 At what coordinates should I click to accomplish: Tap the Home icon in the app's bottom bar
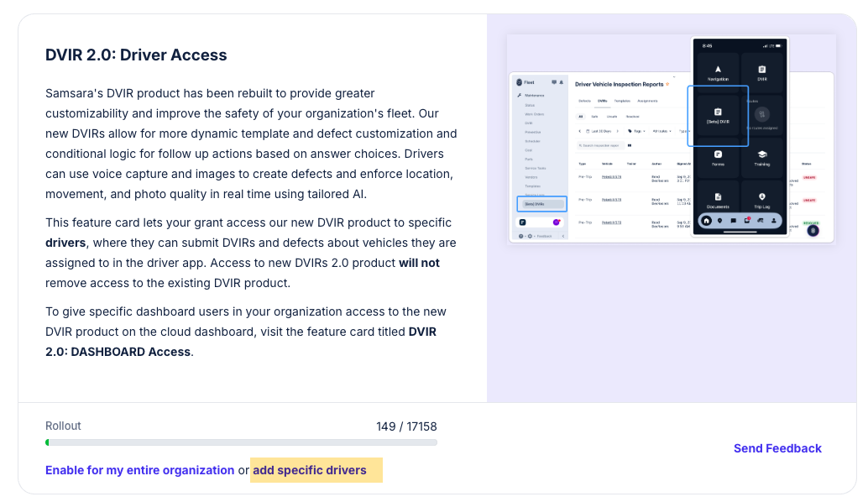coord(706,221)
